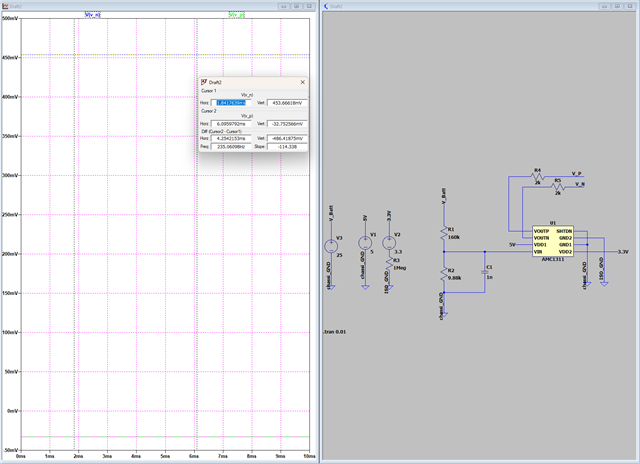Close the cursor readout dialog
Image resolution: width=640 pixels, height=464 pixels.
302,82
